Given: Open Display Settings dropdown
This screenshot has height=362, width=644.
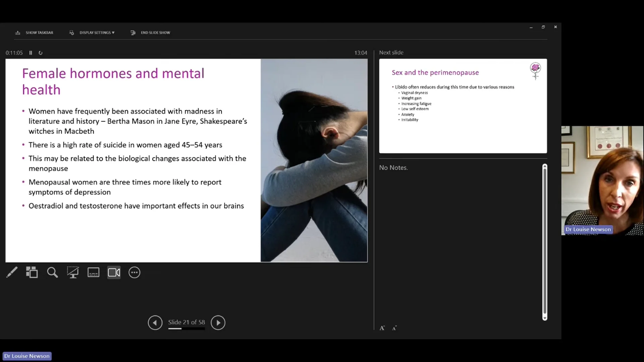Looking at the screenshot, I should (92, 33).
